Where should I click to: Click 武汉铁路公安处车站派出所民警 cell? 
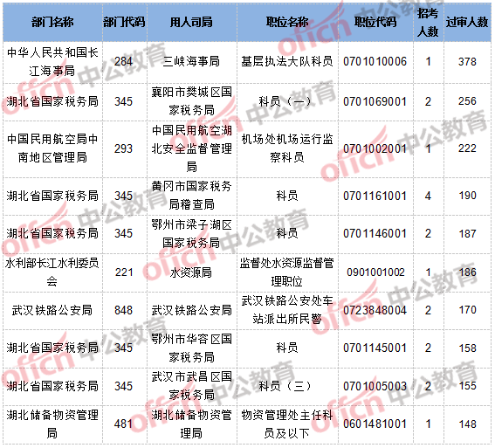pyautogui.click(x=287, y=310)
